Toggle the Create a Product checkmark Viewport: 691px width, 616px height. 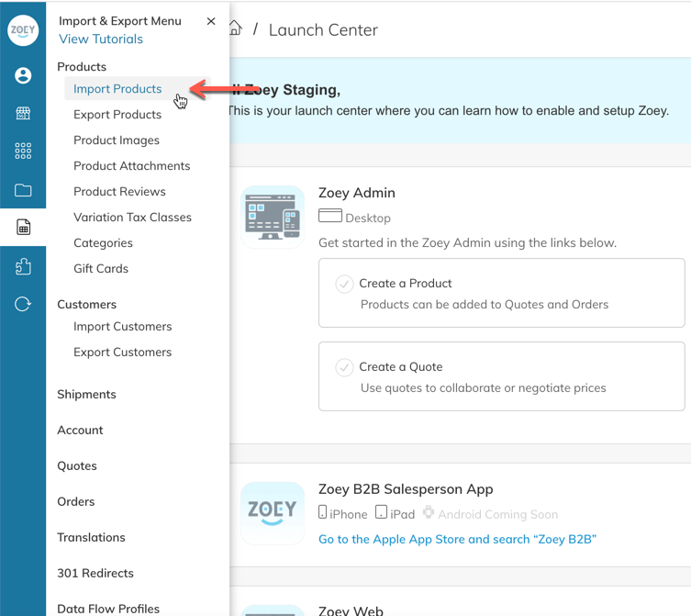[x=344, y=284]
